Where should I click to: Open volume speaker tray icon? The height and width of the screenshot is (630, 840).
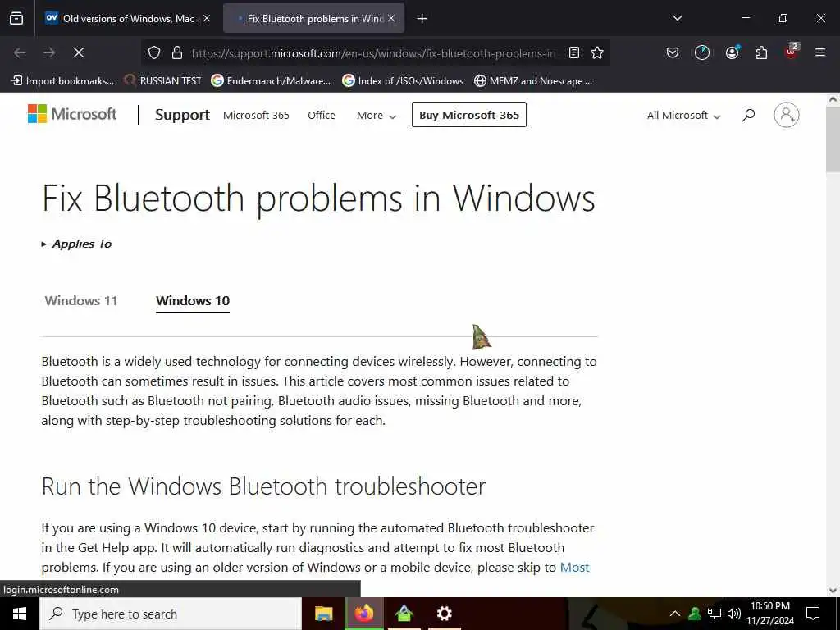[733, 614]
